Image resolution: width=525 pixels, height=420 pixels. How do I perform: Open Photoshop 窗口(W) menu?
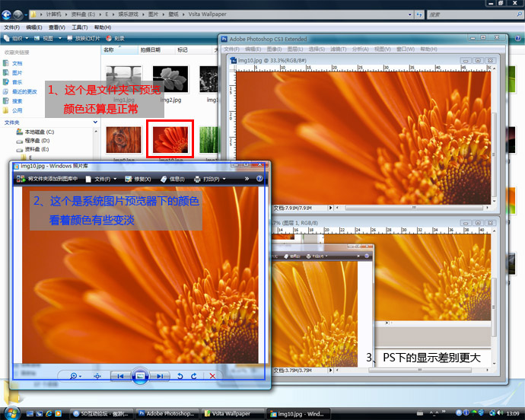[405, 49]
